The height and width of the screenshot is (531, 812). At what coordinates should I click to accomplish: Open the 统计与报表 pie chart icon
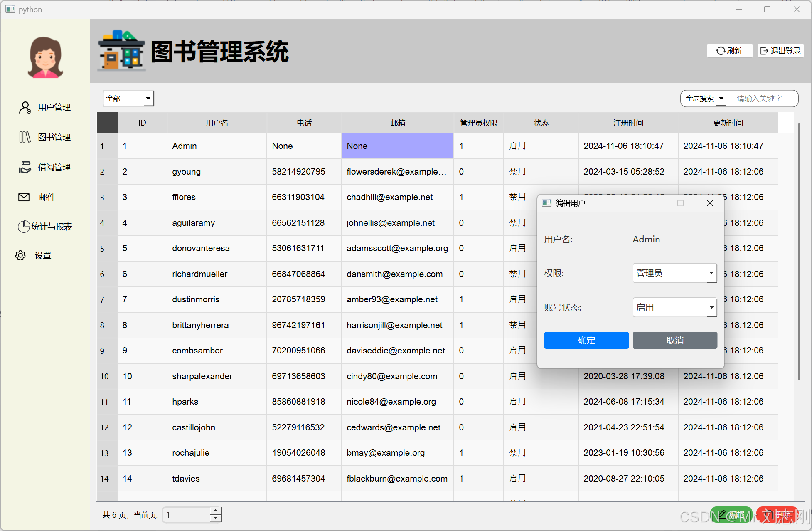pyautogui.click(x=24, y=227)
